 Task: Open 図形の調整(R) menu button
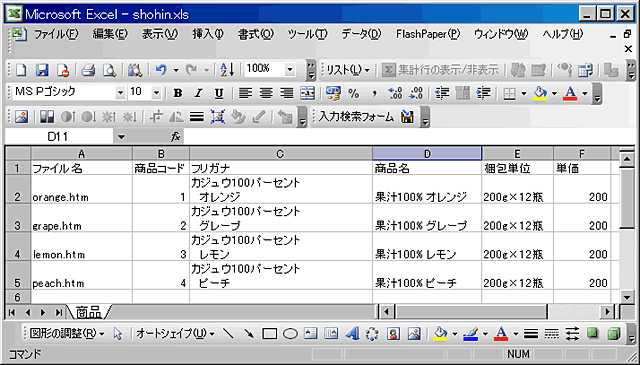[x=67, y=334]
